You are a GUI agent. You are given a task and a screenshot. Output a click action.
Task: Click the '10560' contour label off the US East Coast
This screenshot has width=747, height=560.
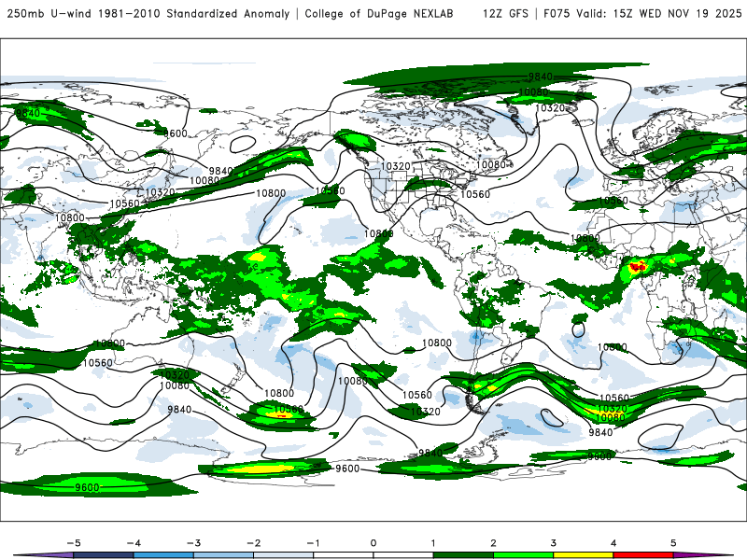pos(475,194)
